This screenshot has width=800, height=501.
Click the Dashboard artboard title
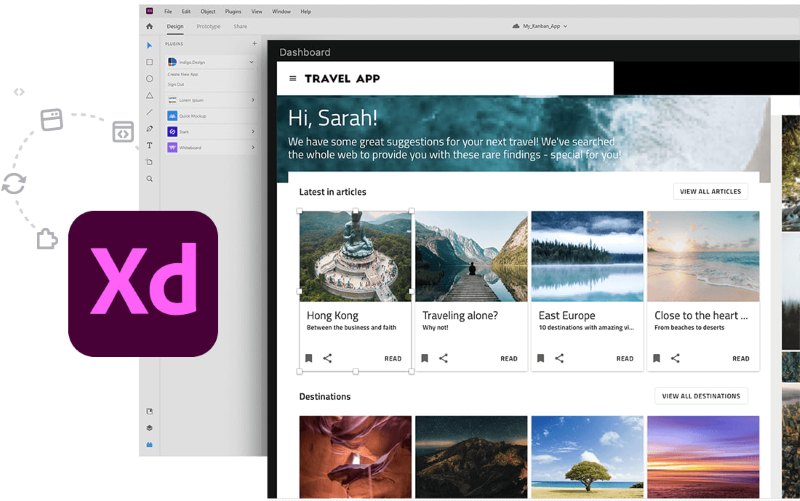tap(305, 52)
